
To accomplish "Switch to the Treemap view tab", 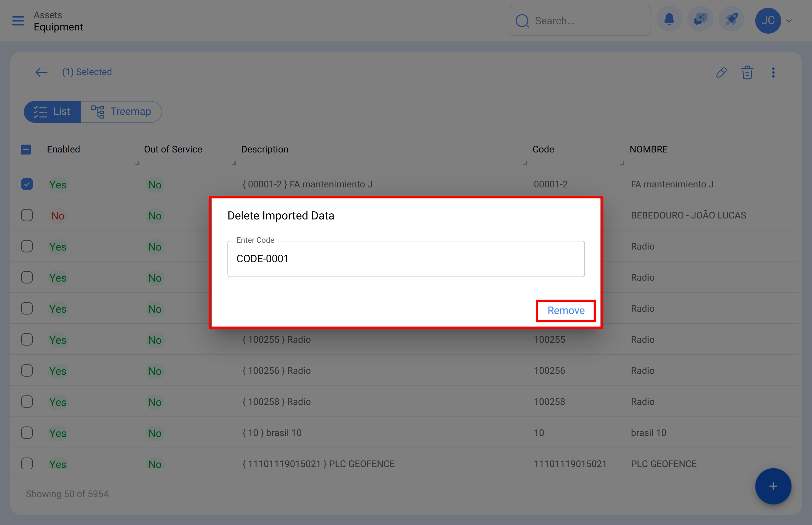I will [x=121, y=111].
